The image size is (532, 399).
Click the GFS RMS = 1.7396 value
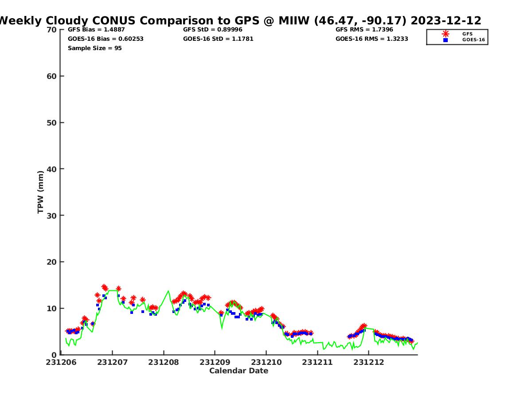[364, 30]
